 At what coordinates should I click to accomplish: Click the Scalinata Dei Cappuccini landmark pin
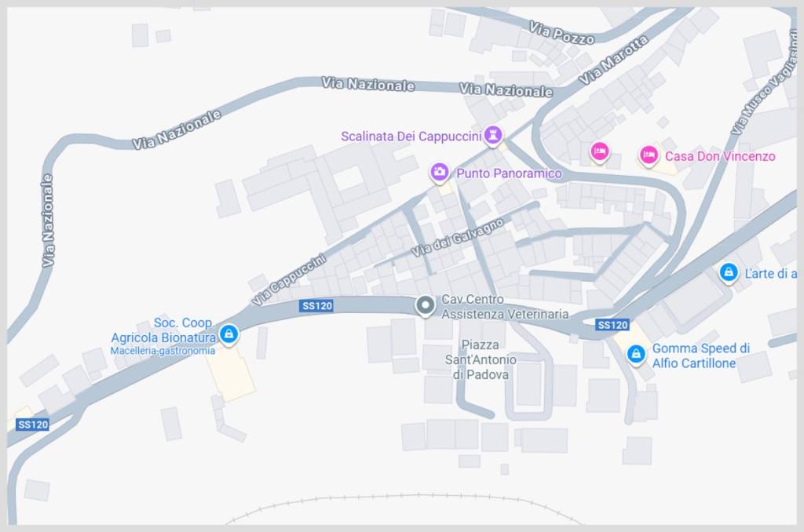(x=493, y=135)
